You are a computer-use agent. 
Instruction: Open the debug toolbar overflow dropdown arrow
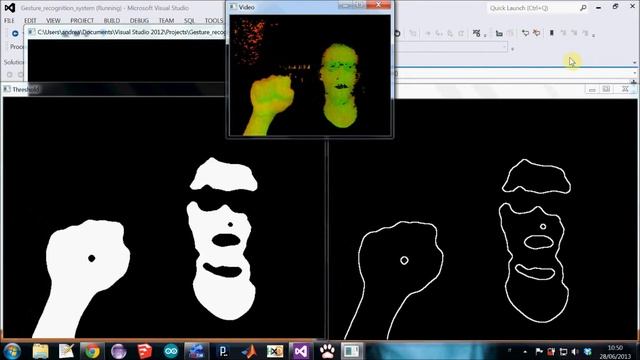coord(593,36)
